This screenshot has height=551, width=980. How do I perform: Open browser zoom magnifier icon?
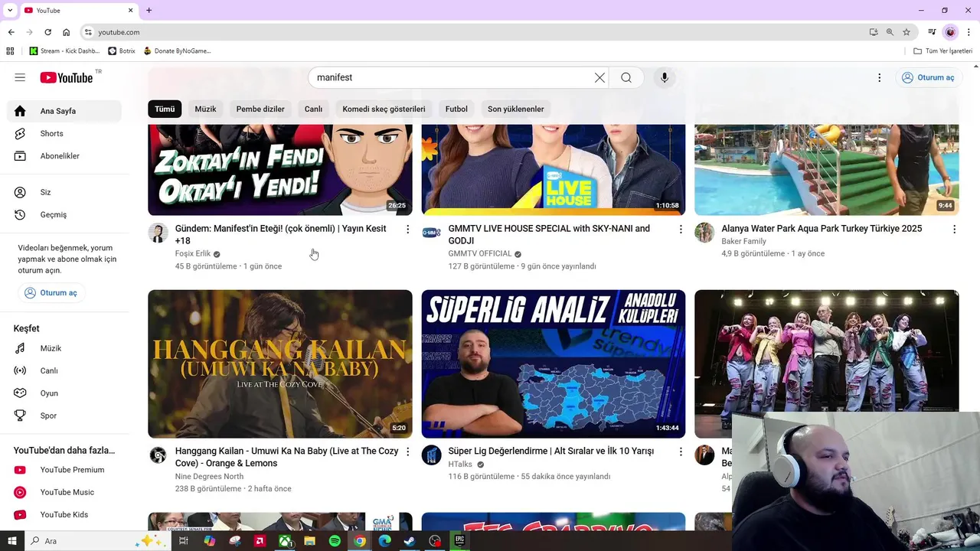tap(890, 32)
